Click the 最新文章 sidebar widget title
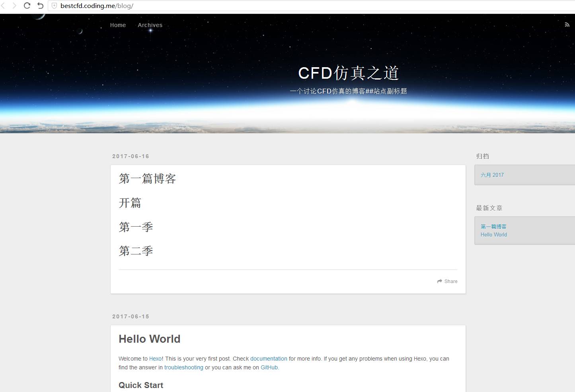 (489, 208)
